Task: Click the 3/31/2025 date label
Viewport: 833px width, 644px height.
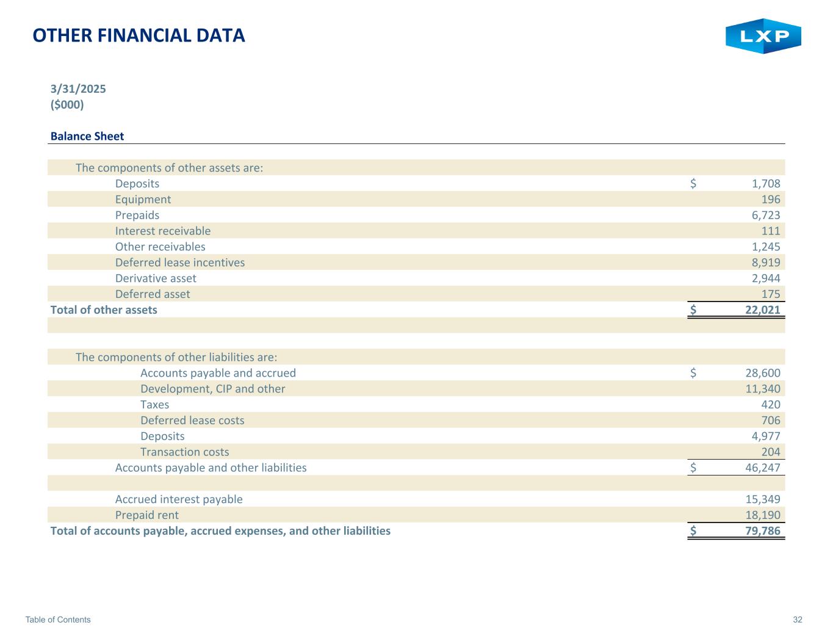Action: click(78, 89)
